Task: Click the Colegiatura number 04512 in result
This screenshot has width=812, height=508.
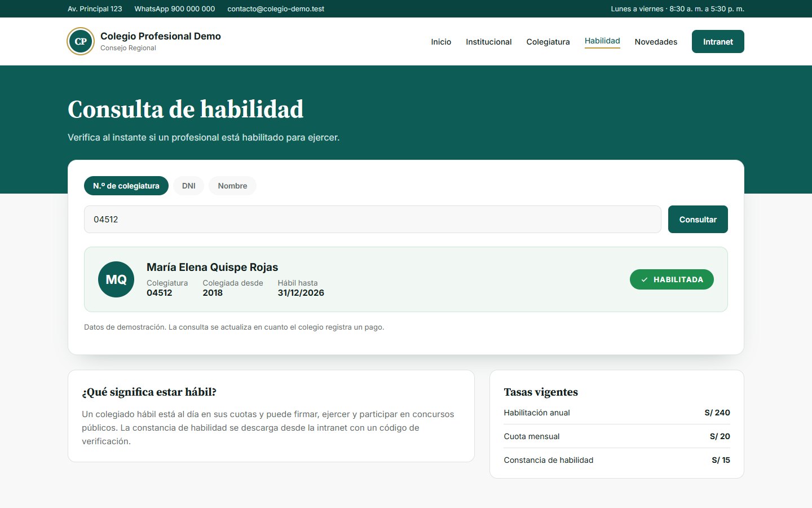Action: click(160, 292)
